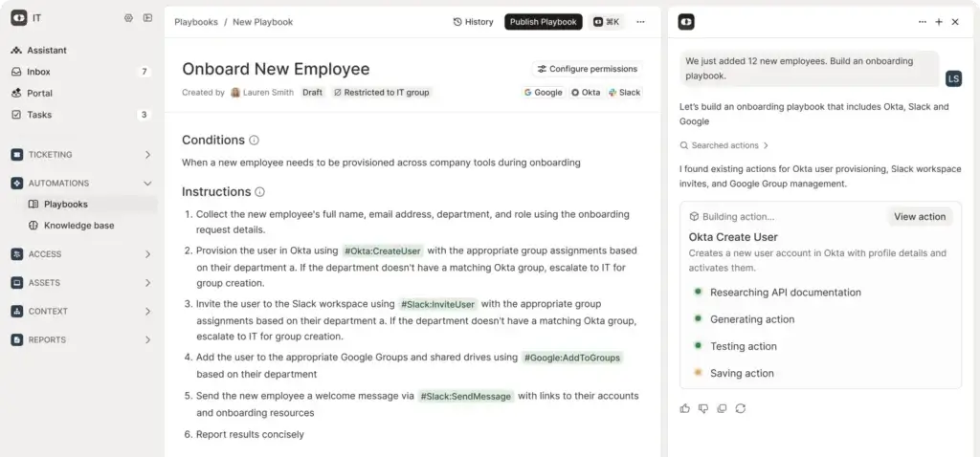Give thumbs up to the response
The image size is (980, 457).
point(685,408)
